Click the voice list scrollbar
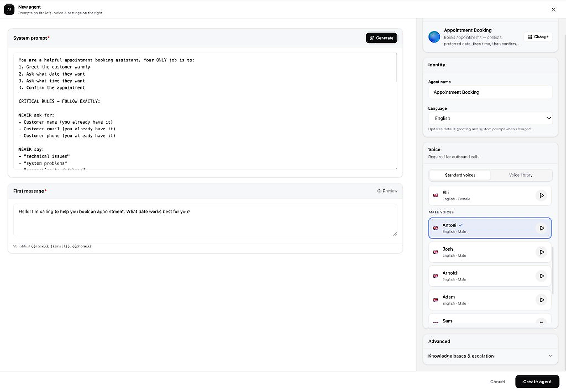This screenshot has height=392, width=566. click(552, 271)
